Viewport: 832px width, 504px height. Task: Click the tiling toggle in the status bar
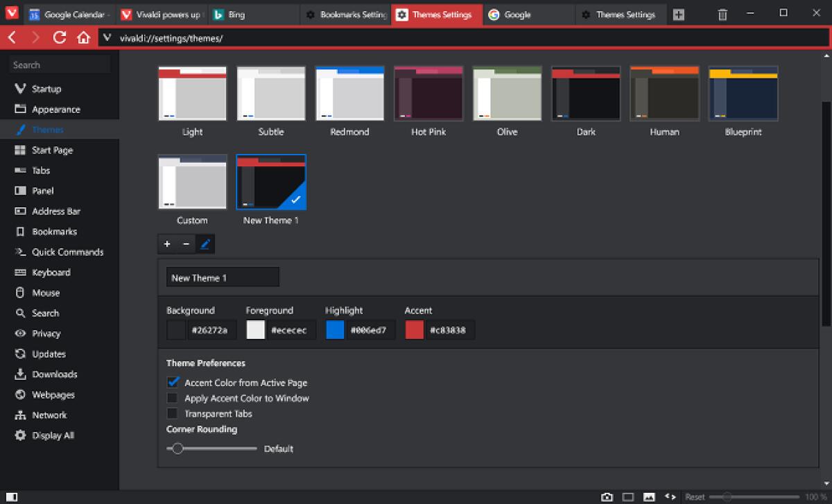click(627, 496)
